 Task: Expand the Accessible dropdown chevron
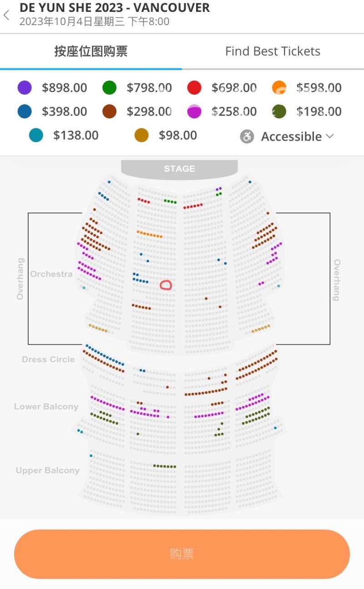[330, 136]
